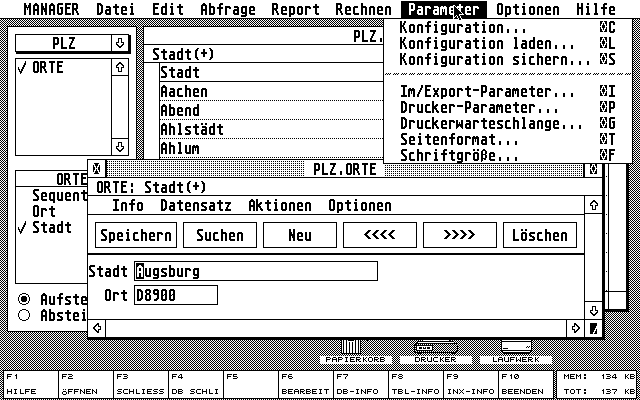
Task: Select the Absteigend radio button
Action: coord(24,315)
